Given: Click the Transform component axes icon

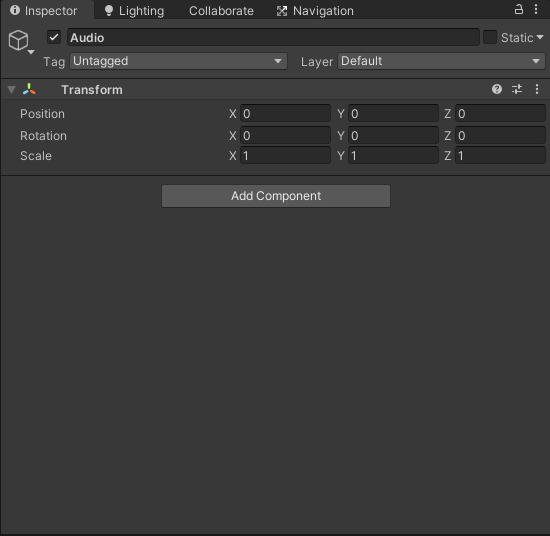Looking at the screenshot, I should pos(29,89).
